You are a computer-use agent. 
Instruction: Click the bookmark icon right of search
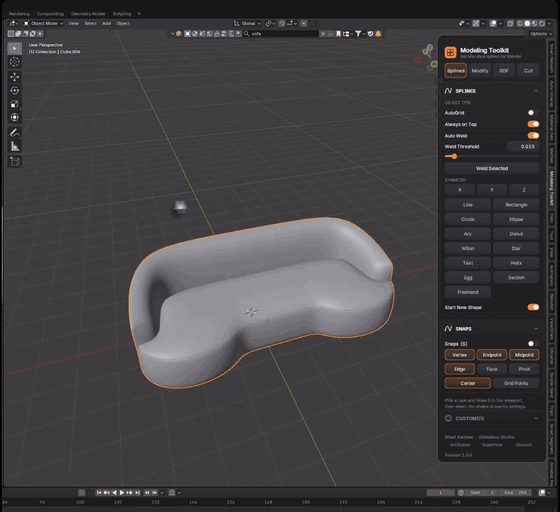(338, 34)
